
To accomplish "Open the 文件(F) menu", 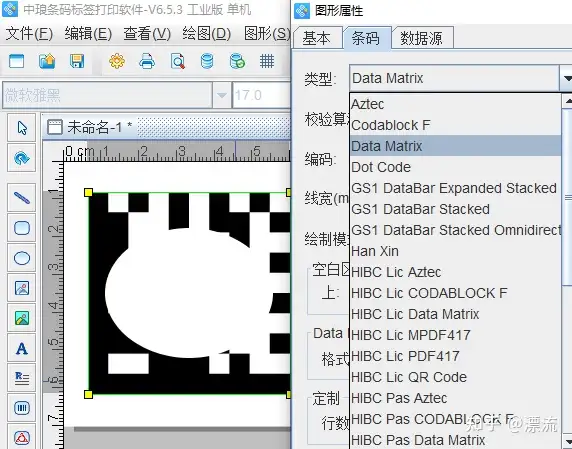I will click(x=29, y=34).
